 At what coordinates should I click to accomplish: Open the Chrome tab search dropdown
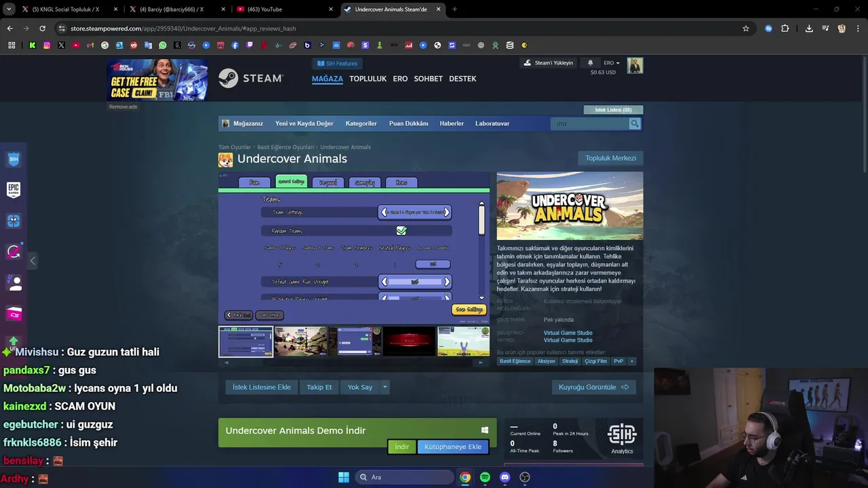coord(9,9)
